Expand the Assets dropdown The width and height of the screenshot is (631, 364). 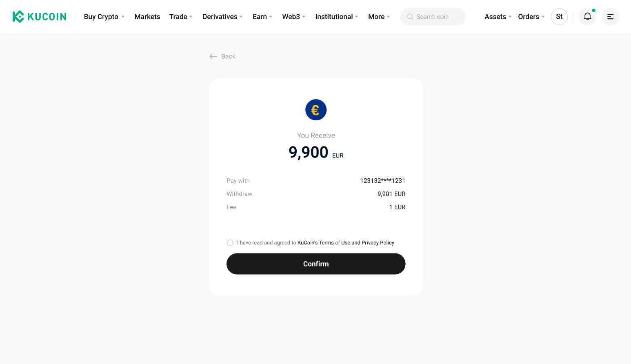[498, 17]
